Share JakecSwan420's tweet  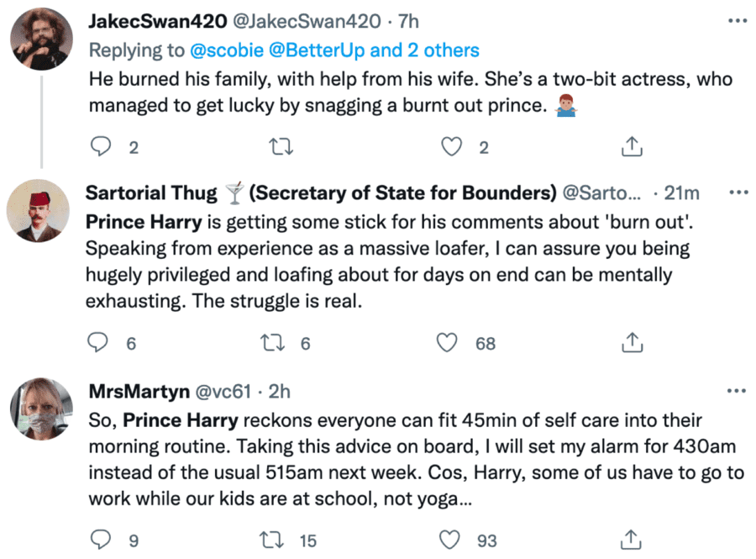pyautogui.click(x=631, y=147)
